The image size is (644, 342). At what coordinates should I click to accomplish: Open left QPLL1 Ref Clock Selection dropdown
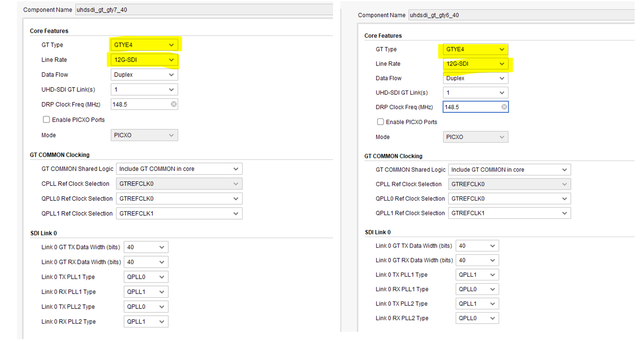(179, 214)
